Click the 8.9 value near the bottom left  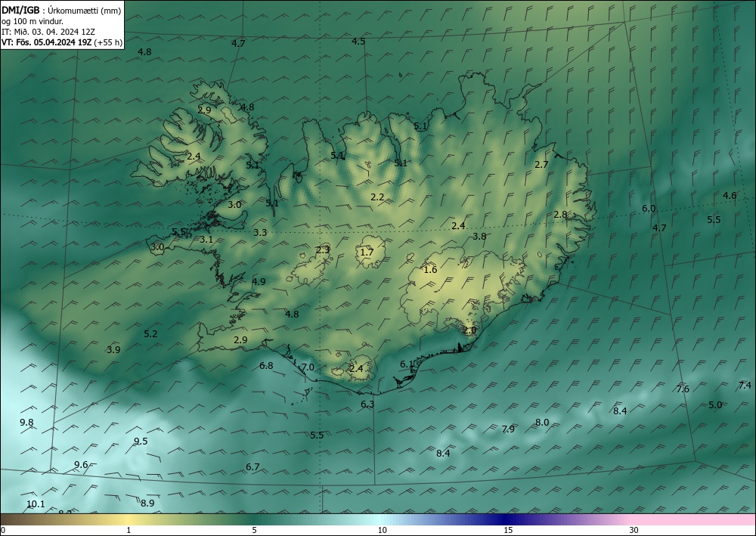click(147, 503)
